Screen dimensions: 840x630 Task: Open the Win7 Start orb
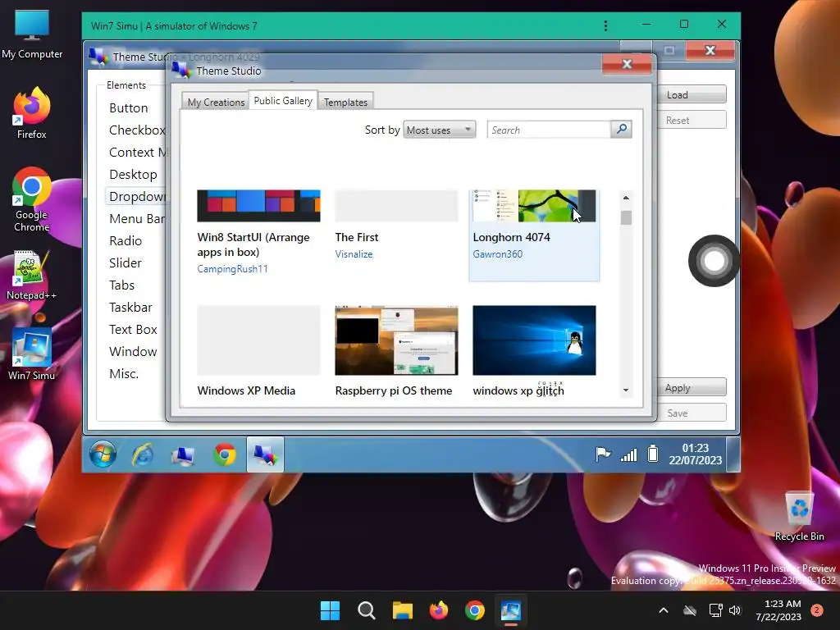coord(103,454)
